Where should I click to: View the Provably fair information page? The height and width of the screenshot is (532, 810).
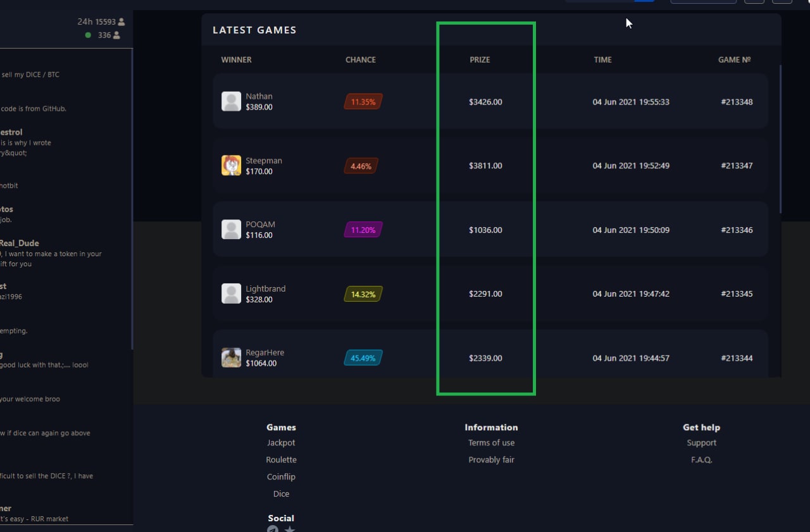click(491, 460)
